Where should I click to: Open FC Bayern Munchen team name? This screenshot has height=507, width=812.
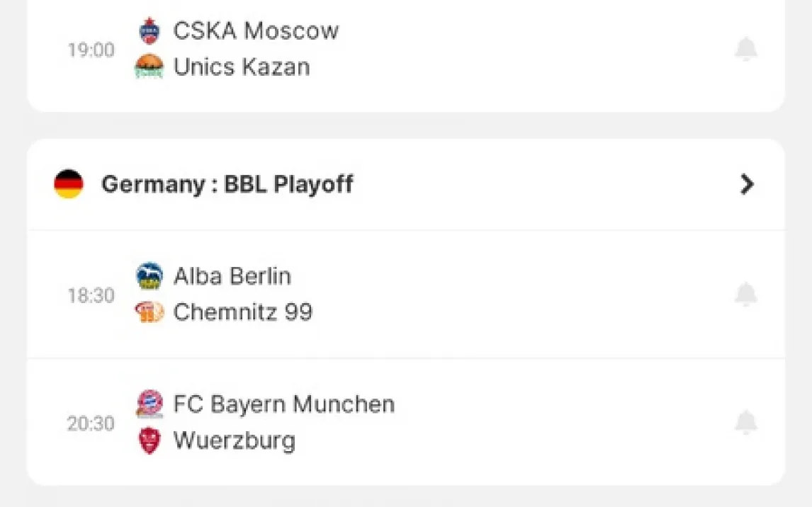[283, 404]
